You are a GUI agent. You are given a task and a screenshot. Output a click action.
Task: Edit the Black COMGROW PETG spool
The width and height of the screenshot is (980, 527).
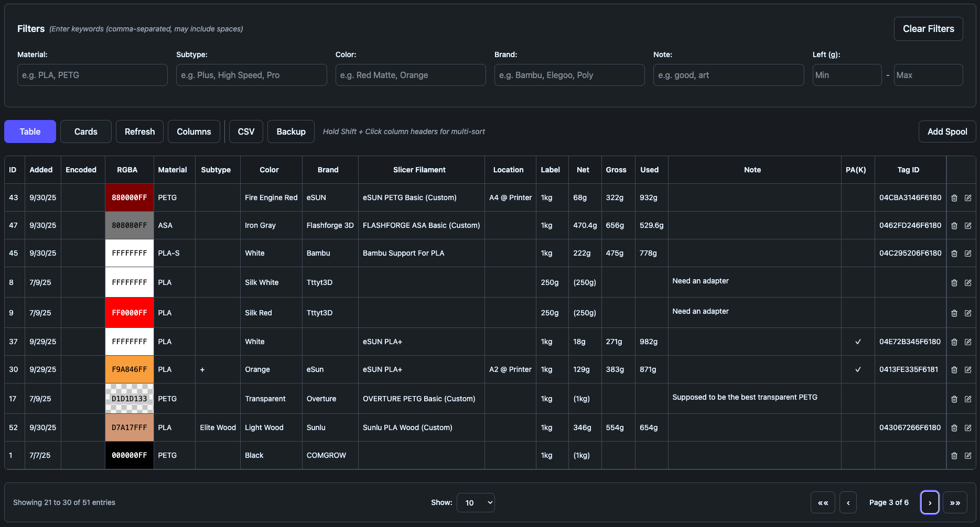[x=968, y=456]
